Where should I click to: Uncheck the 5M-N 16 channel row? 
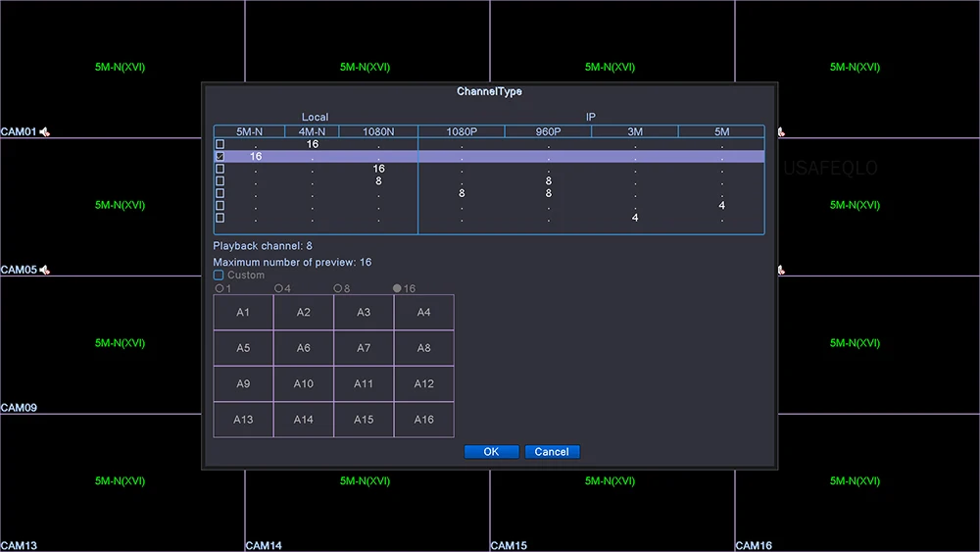tap(220, 156)
